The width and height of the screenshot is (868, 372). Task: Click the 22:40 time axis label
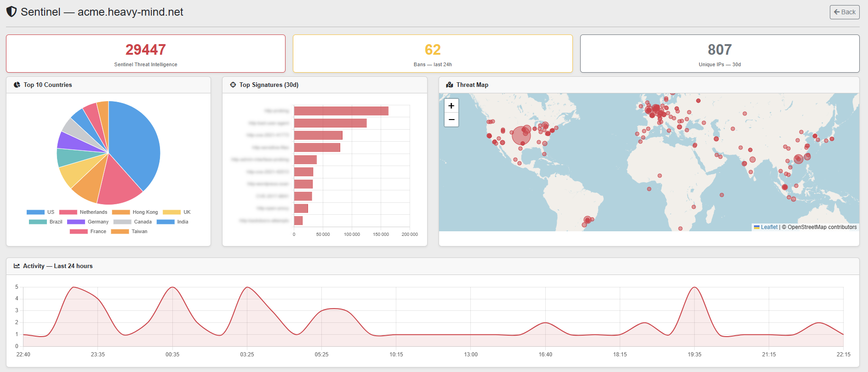(x=23, y=355)
